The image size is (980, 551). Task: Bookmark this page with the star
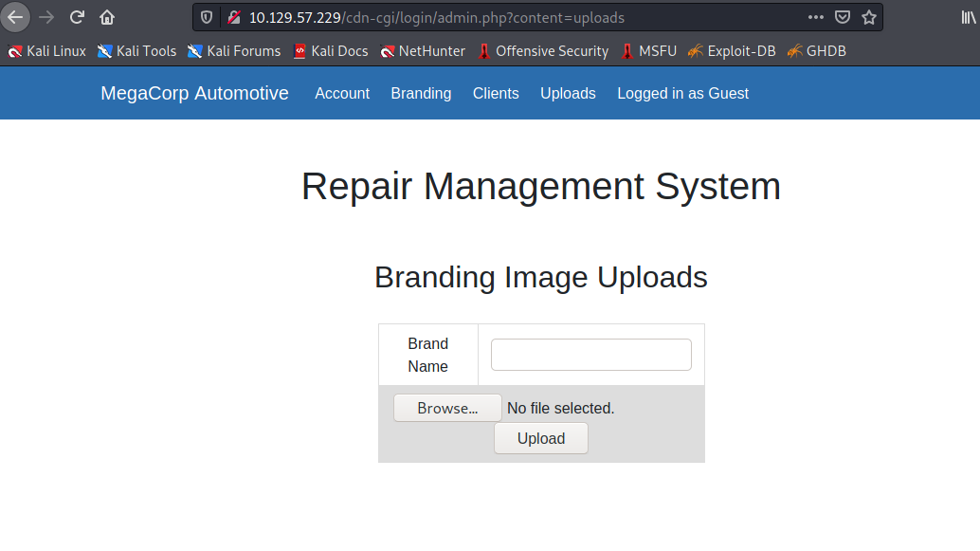[869, 17]
